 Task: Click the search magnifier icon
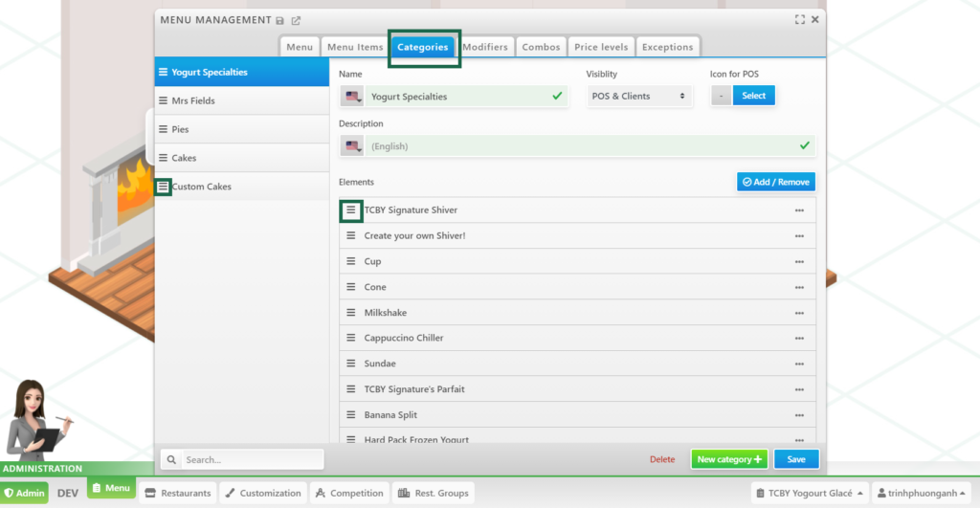172,460
